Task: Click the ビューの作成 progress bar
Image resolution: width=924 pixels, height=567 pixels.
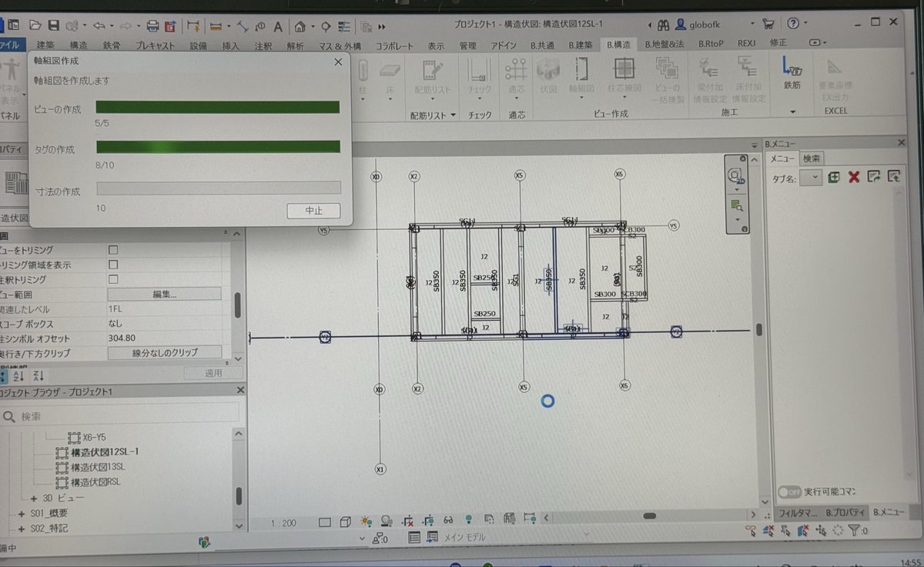Action: click(x=217, y=107)
